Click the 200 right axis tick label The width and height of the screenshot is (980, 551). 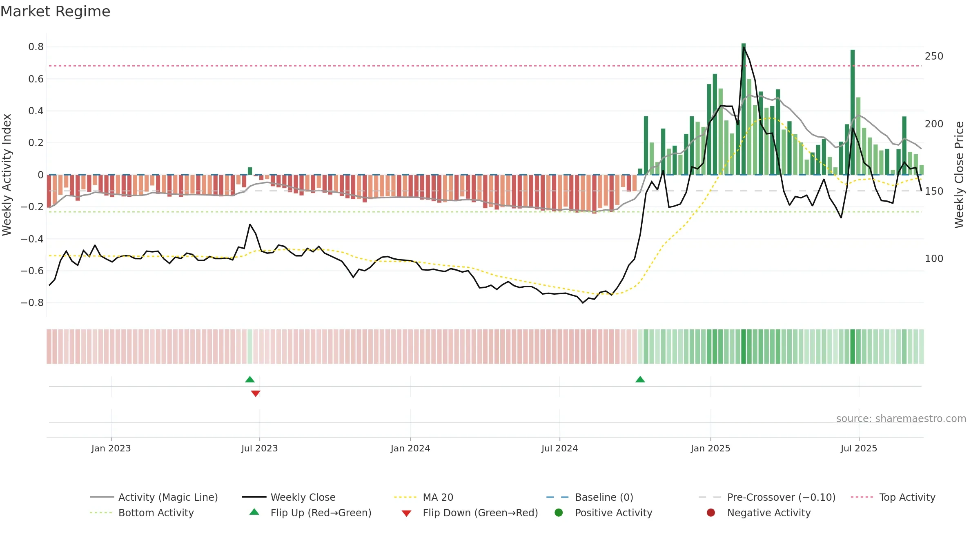(x=934, y=124)
